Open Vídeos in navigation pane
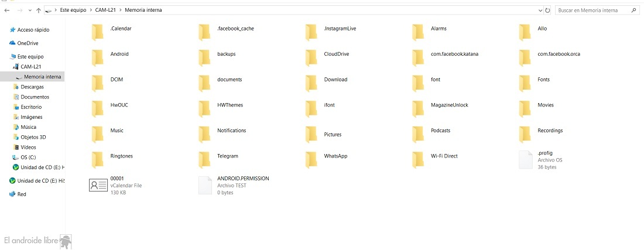The width and height of the screenshot is (644, 250). [x=25, y=147]
